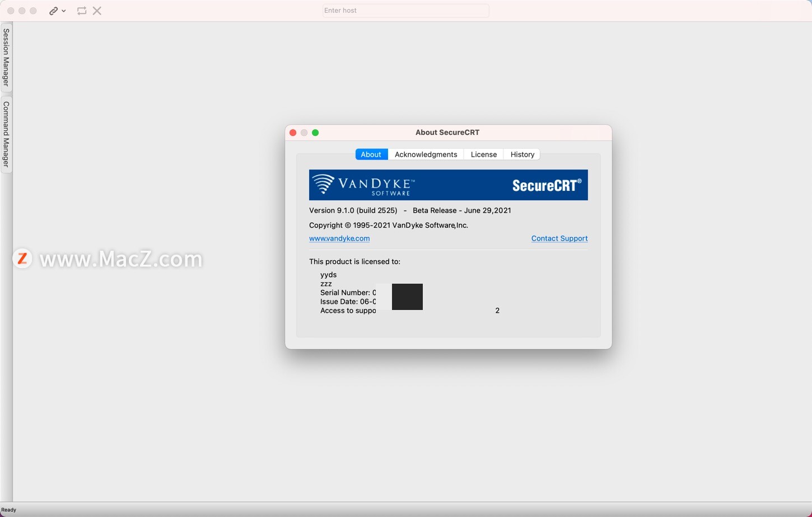
Task: Switch to the History tab
Action: 522,154
